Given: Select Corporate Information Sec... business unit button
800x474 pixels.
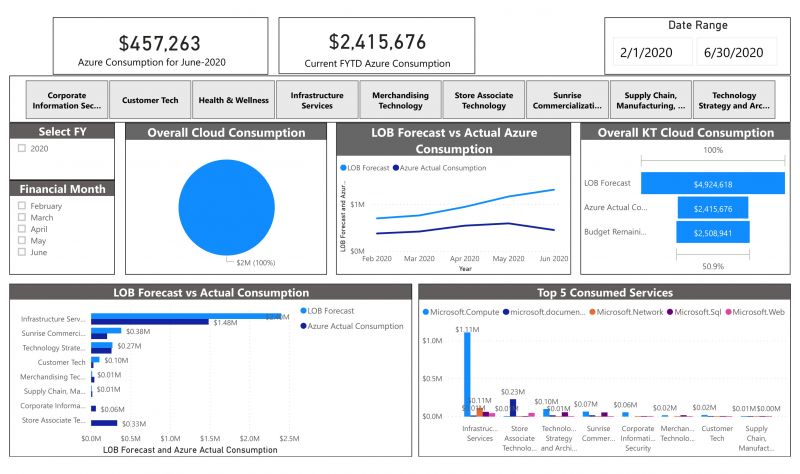Looking at the screenshot, I should [x=67, y=100].
